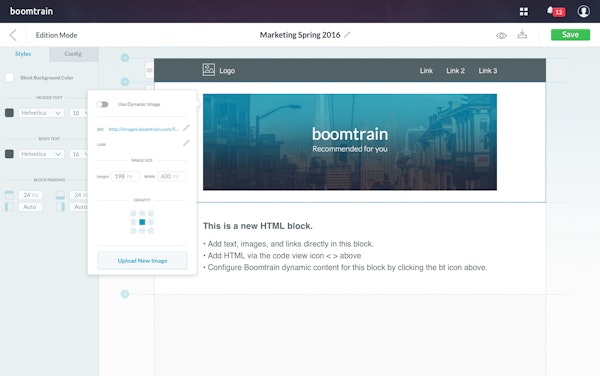600x376 pixels.
Task: Save the edition
Action: coord(570,34)
